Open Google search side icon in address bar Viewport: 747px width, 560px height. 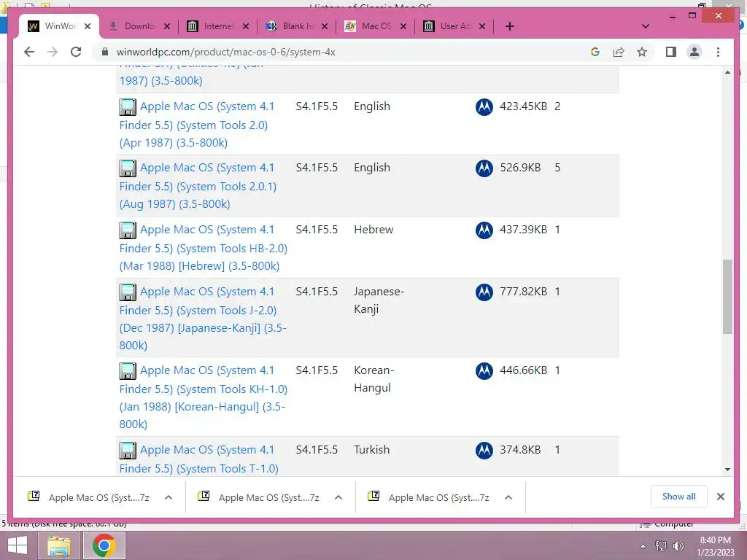pyautogui.click(x=595, y=52)
